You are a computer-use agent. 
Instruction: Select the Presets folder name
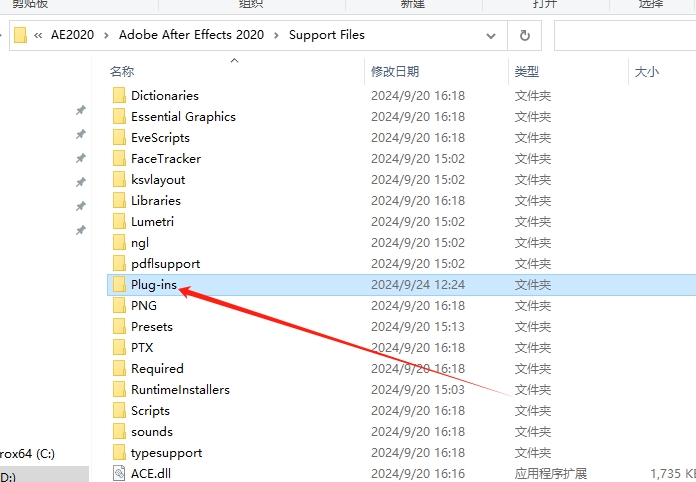coord(152,327)
